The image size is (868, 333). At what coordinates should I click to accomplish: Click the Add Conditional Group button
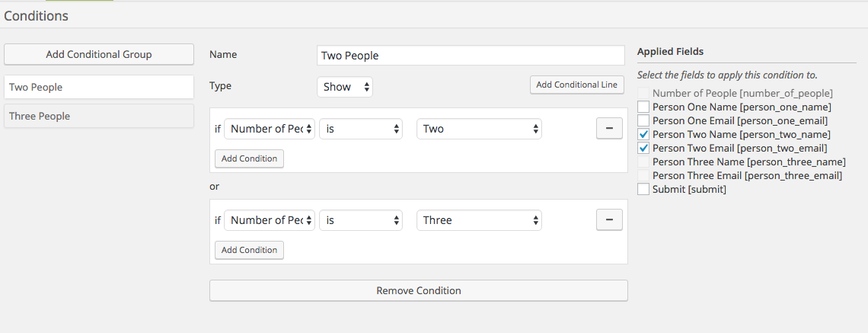click(x=99, y=54)
